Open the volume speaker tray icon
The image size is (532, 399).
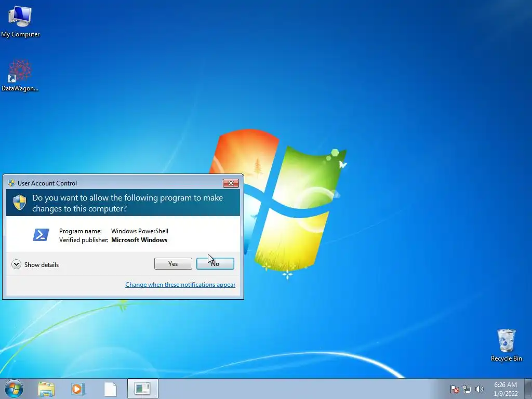[x=479, y=389]
